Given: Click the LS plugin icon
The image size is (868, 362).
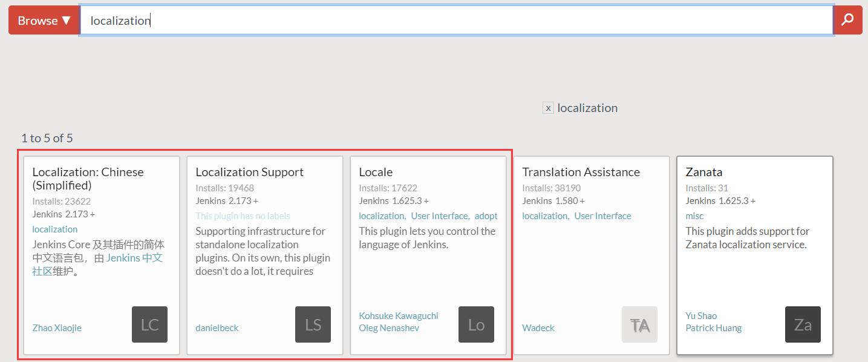Looking at the screenshot, I should 313,324.
